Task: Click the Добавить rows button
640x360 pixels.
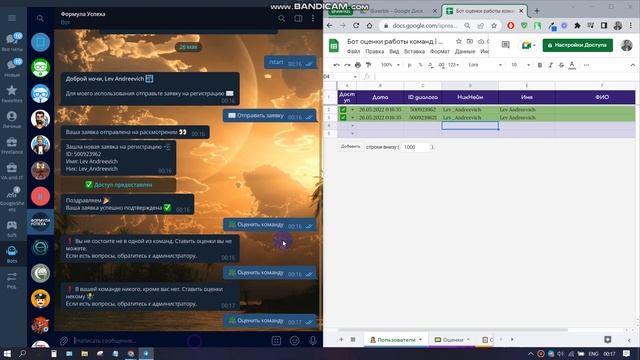Action: (350, 147)
